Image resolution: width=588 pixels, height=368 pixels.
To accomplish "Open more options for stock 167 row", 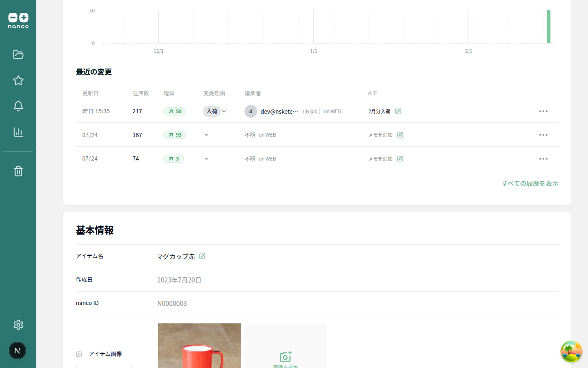I will click(x=543, y=135).
